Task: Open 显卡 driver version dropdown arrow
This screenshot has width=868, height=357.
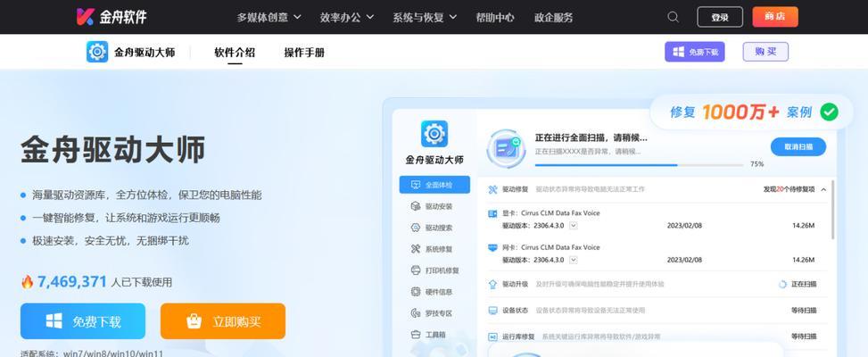Action: (574, 225)
